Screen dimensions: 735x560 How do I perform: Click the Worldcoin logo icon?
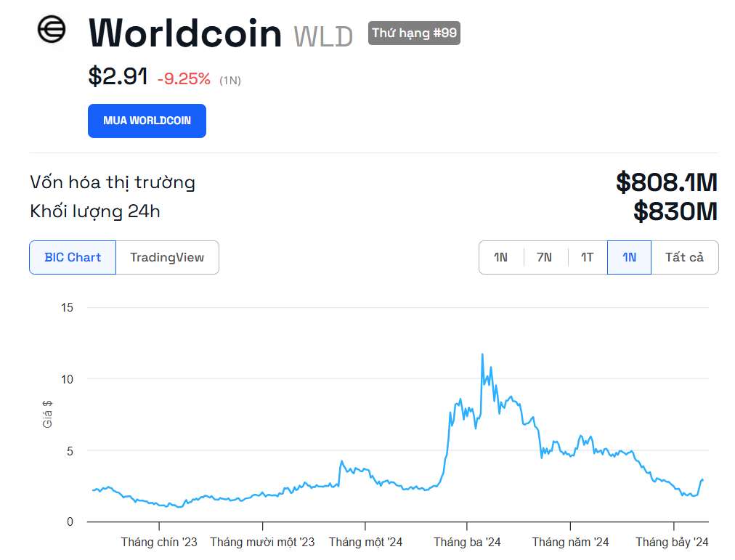pos(52,30)
